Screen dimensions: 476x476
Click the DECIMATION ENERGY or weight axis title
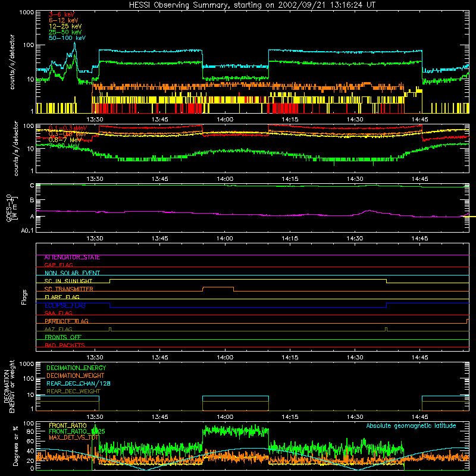(9, 386)
